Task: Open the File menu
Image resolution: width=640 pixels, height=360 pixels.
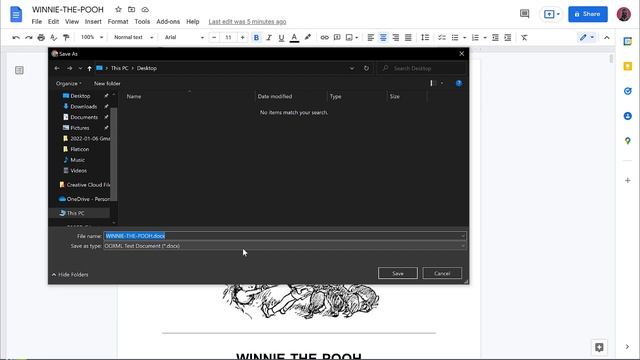Action: pyautogui.click(x=37, y=22)
